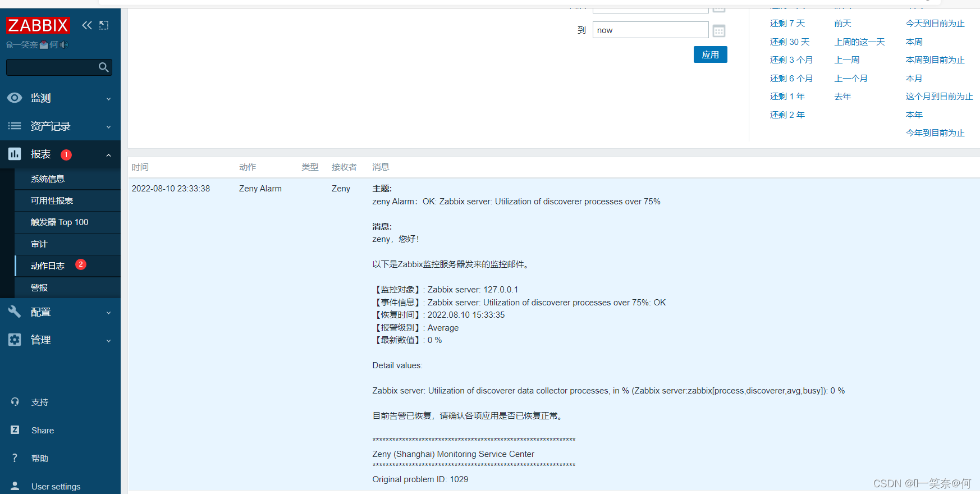980x494 pixels.
Task: Click the Zabbix logo
Action: (x=38, y=25)
